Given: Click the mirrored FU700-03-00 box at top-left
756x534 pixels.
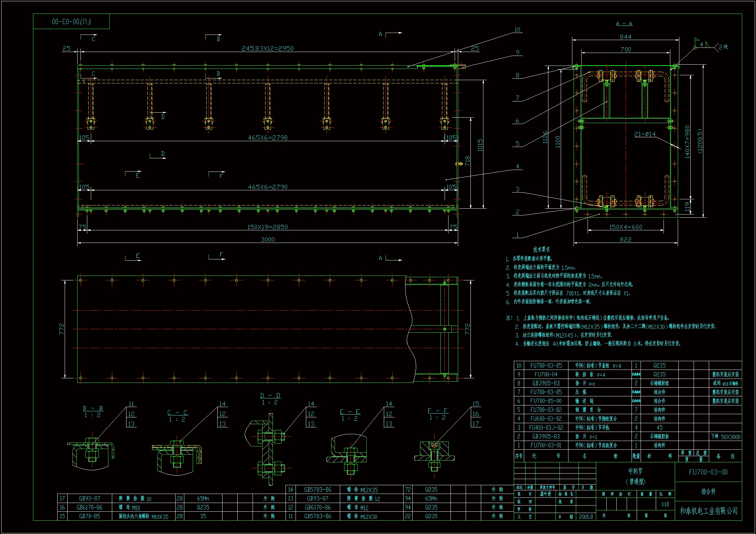Looking at the screenshot, I should pyautogui.click(x=71, y=22).
